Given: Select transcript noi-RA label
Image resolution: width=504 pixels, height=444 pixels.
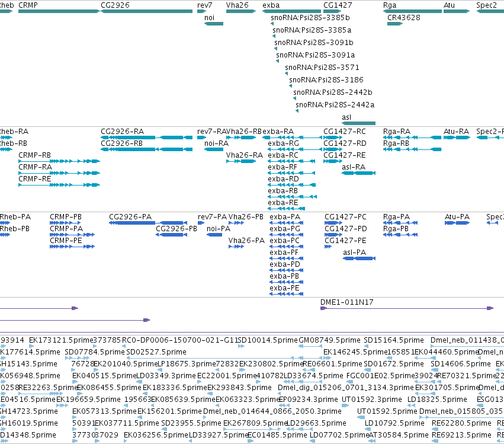Looking at the screenshot, I should click(x=216, y=143).
